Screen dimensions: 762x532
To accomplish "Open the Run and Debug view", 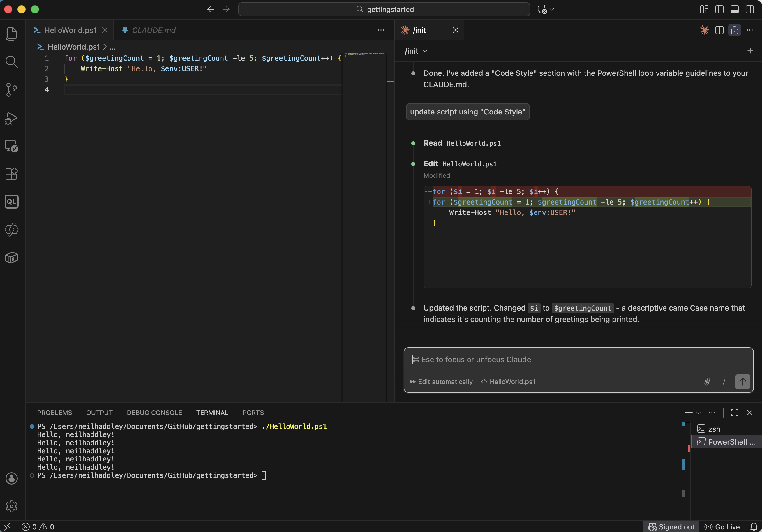I will [x=11, y=119].
